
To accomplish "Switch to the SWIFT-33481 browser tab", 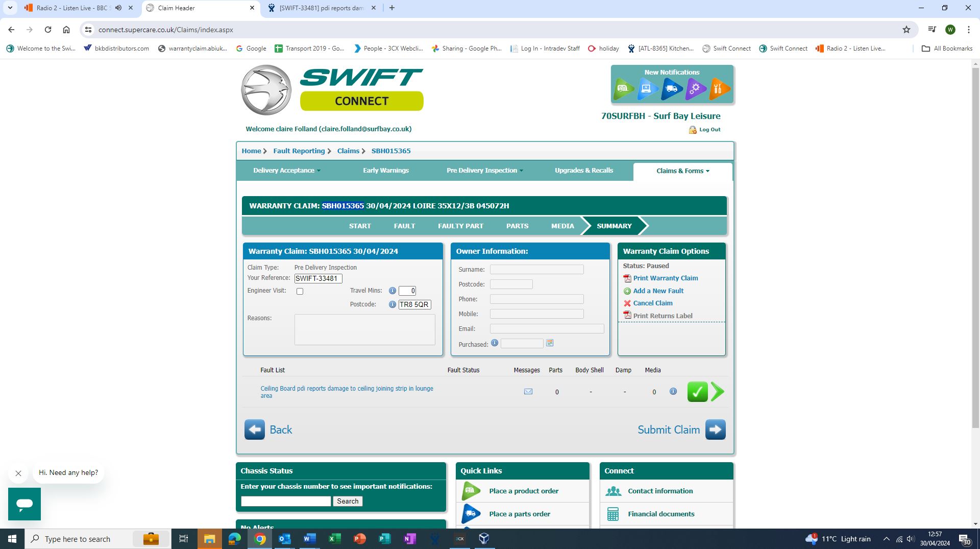I will tap(322, 8).
